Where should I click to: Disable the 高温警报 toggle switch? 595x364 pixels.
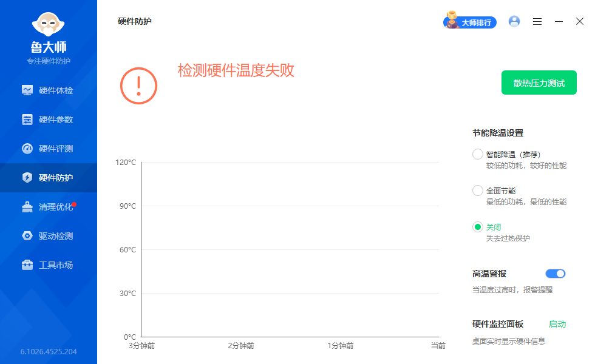(555, 274)
